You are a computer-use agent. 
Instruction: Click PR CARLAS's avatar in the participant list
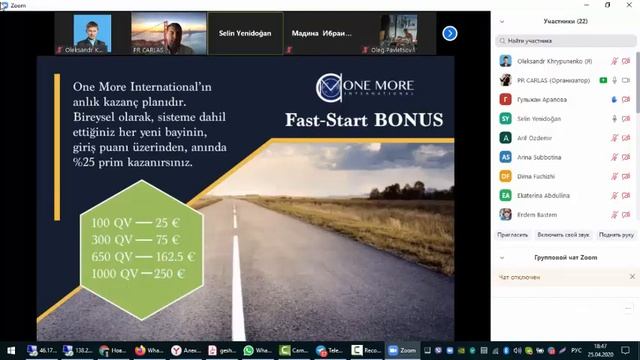click(x=506, y=80)
